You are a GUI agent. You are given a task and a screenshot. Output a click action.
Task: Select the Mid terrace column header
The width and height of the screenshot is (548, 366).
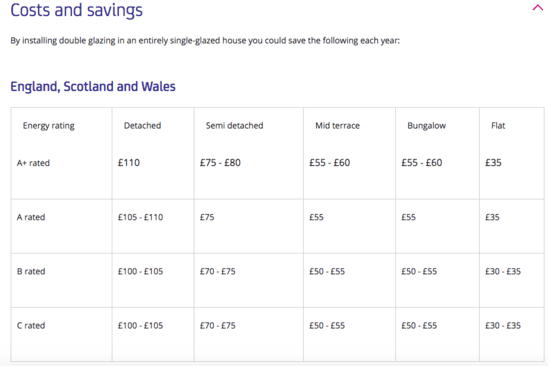coord(338,125)
